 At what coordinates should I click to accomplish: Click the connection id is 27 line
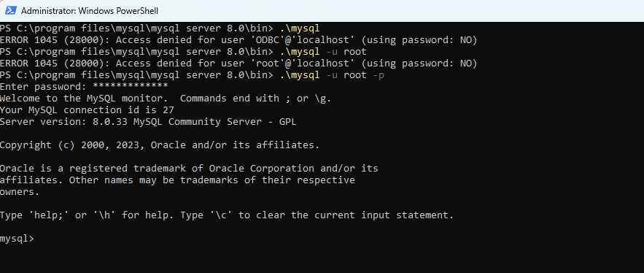[x=87, y=110]
